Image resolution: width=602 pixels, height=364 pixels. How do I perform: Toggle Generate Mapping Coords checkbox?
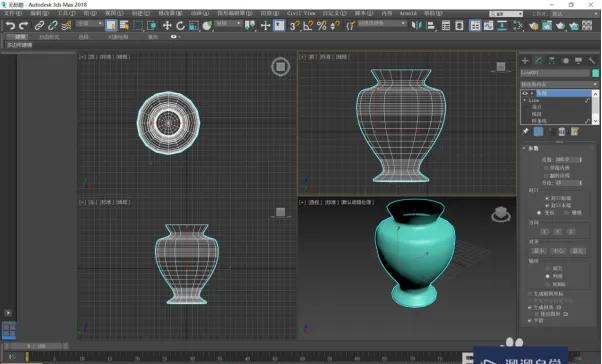(530, 294)
